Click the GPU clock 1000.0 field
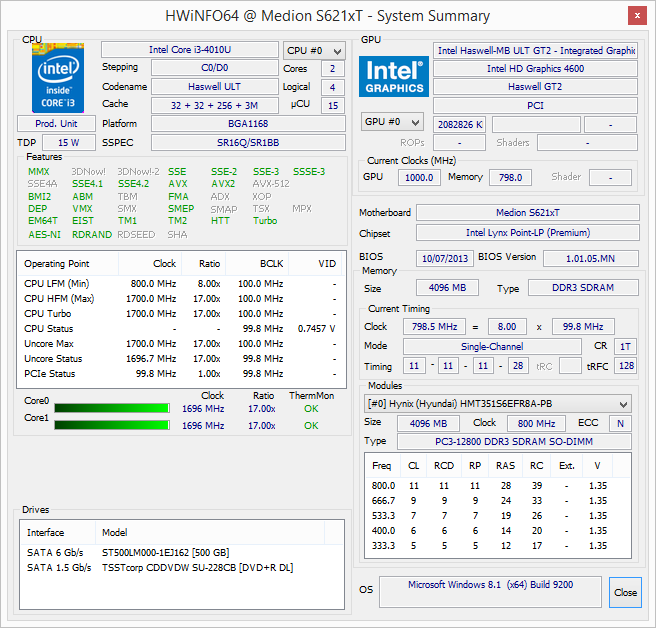Viewport: 656px width, 628px height. coord(419,177)
